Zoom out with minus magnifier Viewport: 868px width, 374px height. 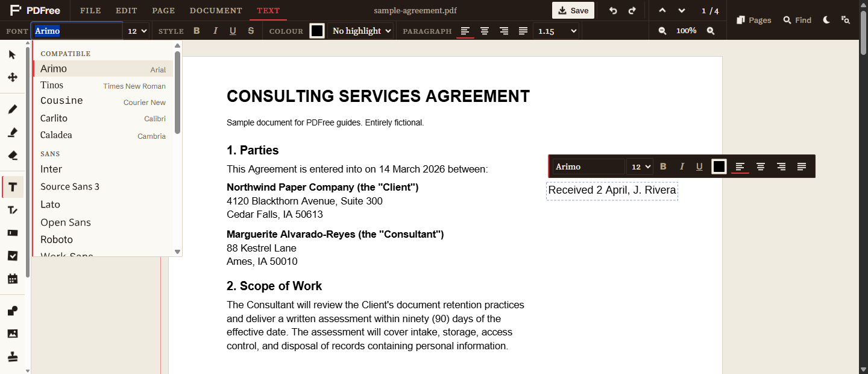pyautogui.click(x=662, y=31)
